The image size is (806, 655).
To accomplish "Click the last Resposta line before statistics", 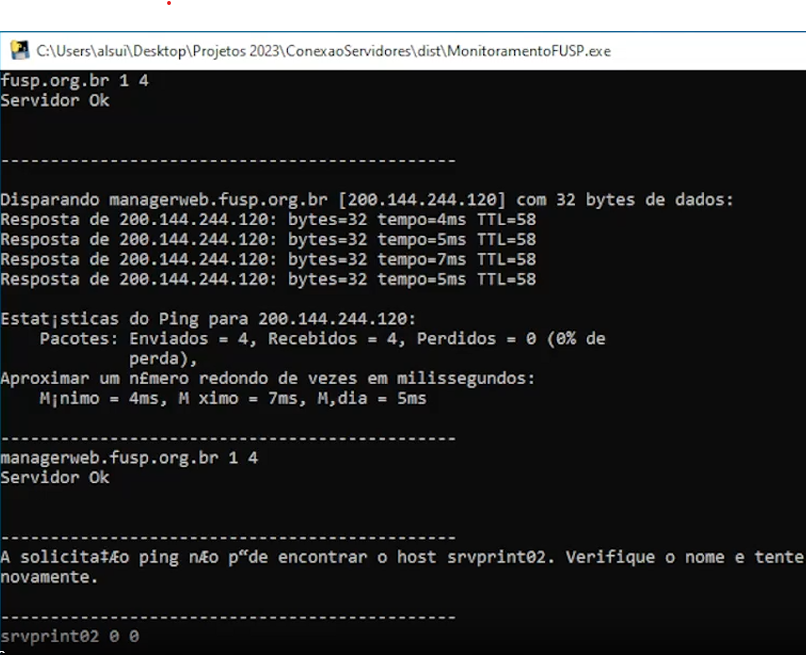I will (268, 280).
